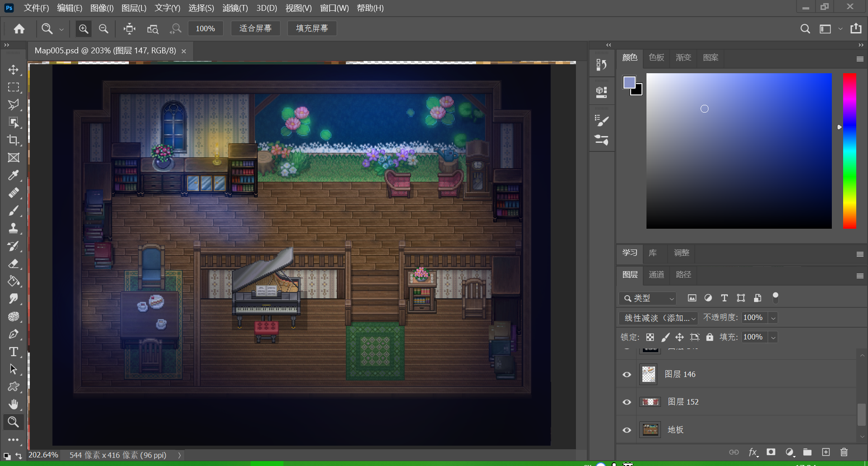This screenshot has width=868, height=466.
Task: Select the Pen tool
Action: tap(14, 334)
